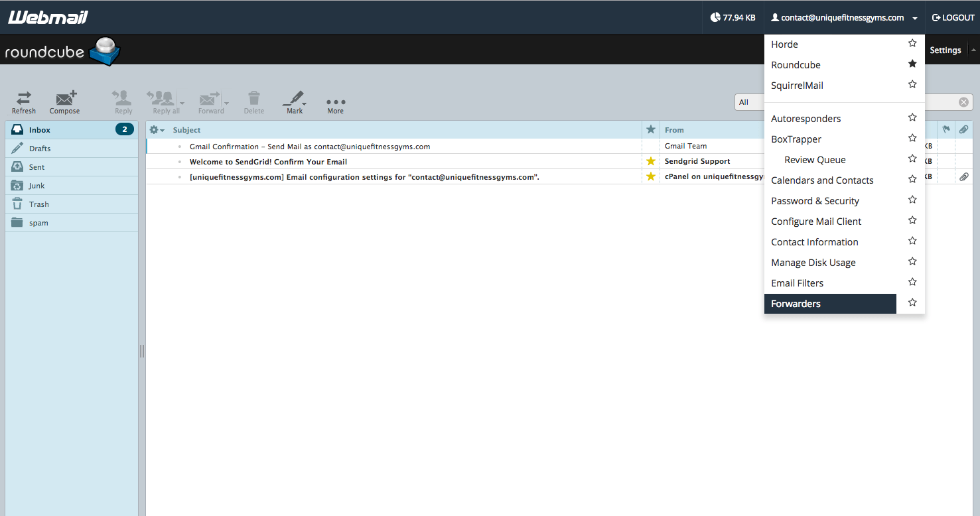This screenshot has height=516, width=980.
Task: Click attachment icon on cPanel email row
Action: click(963, 176)
